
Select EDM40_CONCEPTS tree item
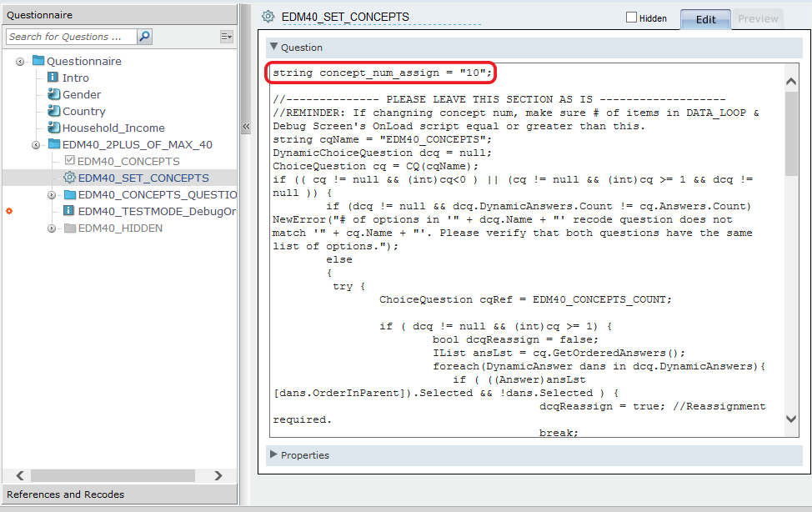coord(128,161)
